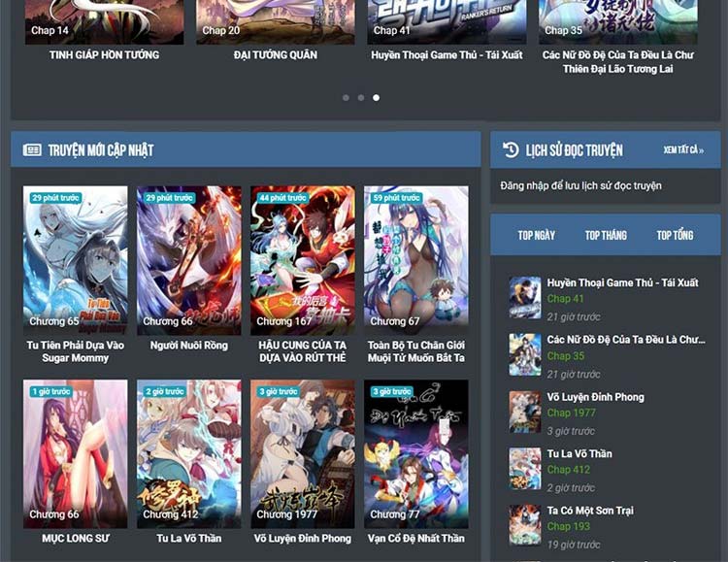Select the third active carousel dot
The height and width of the screenshot is (562, 728).
click(377, 98)
